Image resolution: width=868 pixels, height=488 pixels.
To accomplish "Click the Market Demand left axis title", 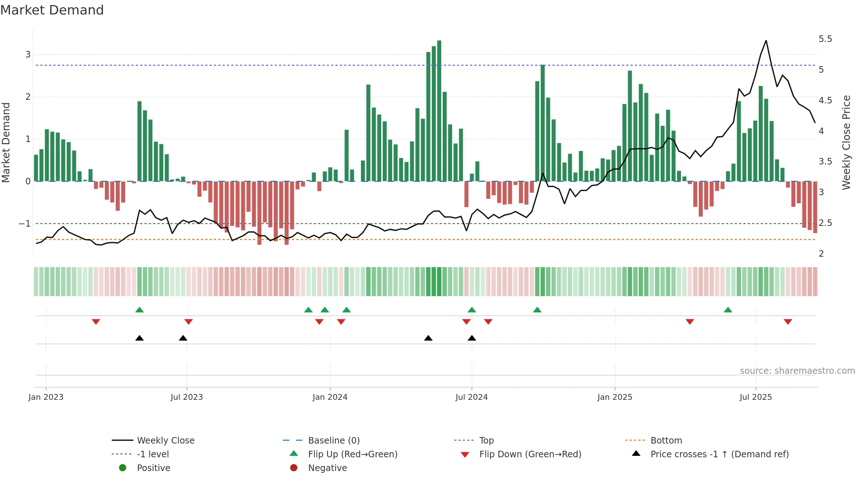I will (6, 142).
